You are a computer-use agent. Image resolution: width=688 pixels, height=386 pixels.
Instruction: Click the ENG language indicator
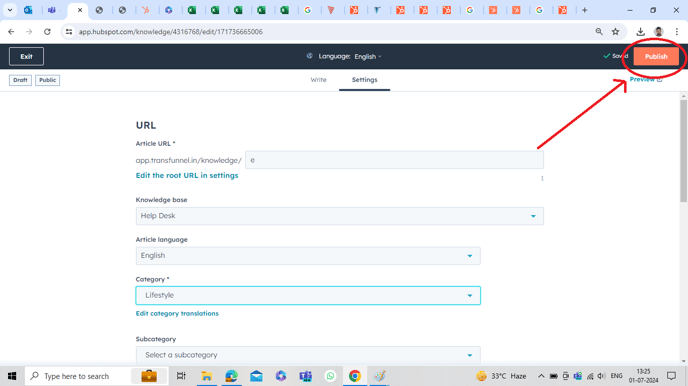pyautogui.click(x=616, y=376)
